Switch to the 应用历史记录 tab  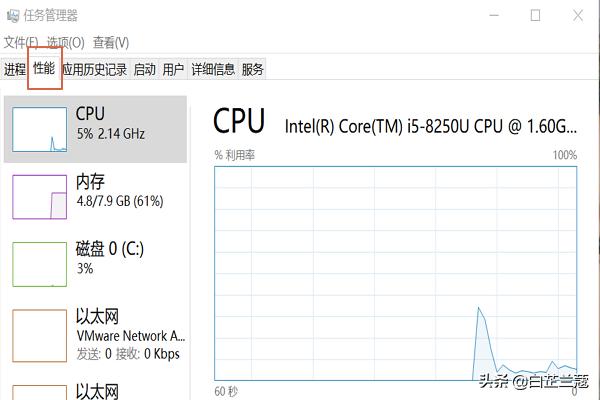coord(95,69)
